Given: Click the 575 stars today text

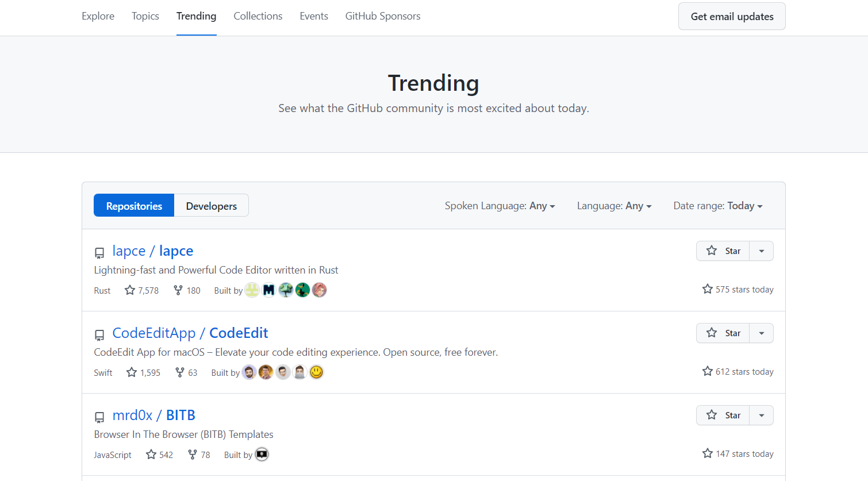Looking at the screenshot, I should (x=738, y=289).
